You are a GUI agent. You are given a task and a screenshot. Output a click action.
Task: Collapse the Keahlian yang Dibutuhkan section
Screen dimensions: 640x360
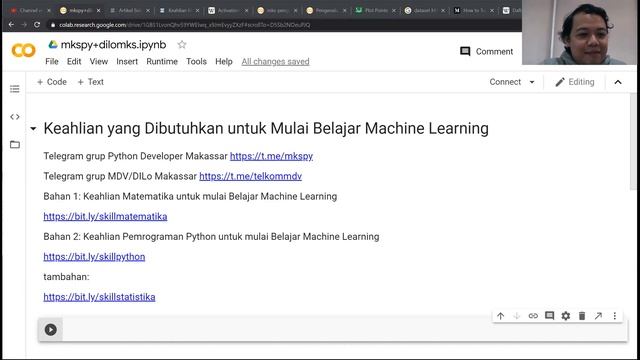(x=33, y=129)
